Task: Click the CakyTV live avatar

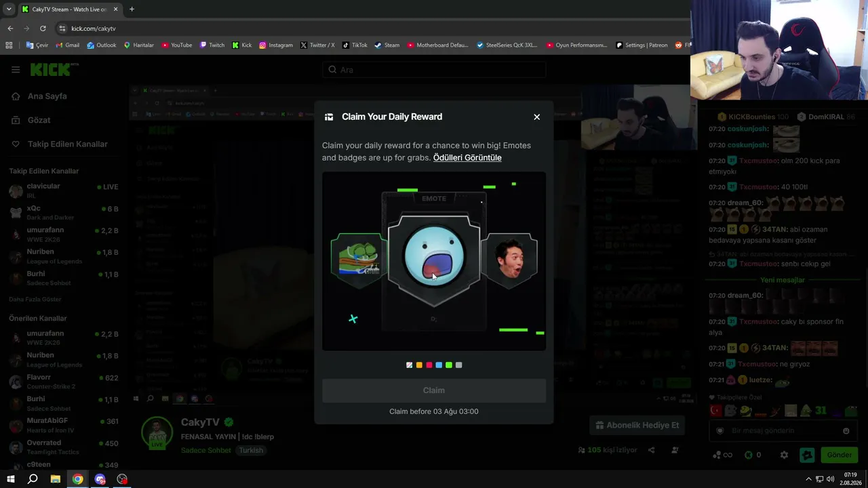Action: 157,433
